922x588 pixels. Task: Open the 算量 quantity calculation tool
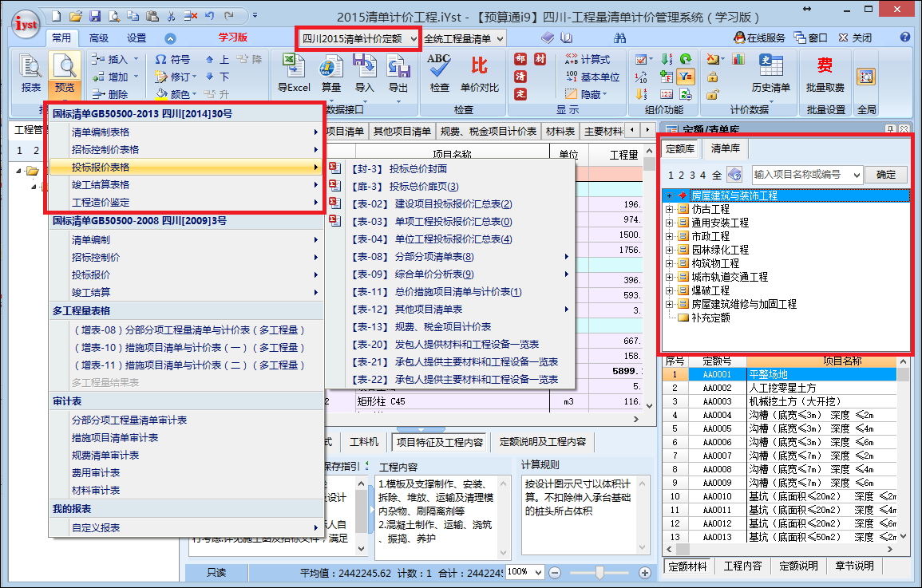(330, 73)
